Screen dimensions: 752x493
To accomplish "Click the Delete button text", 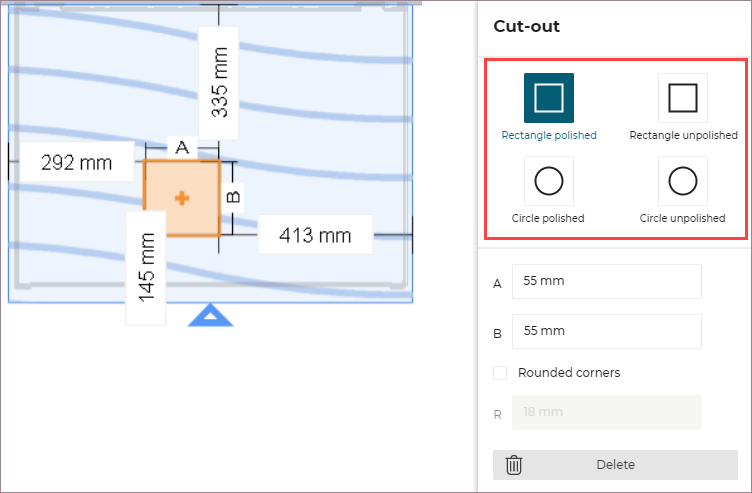I will pyautogui.click(x=615, y=465).
